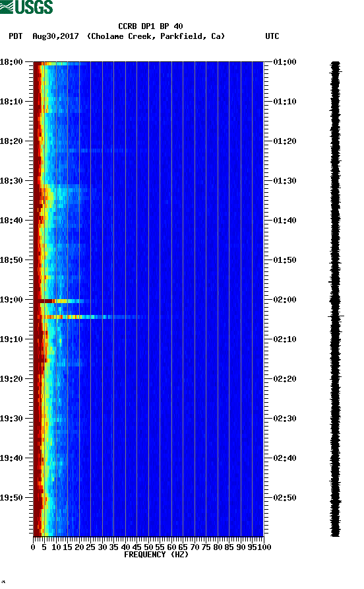Click the 02:50 UTC time label
Screen dimensions: 364x589
(285, 498)
